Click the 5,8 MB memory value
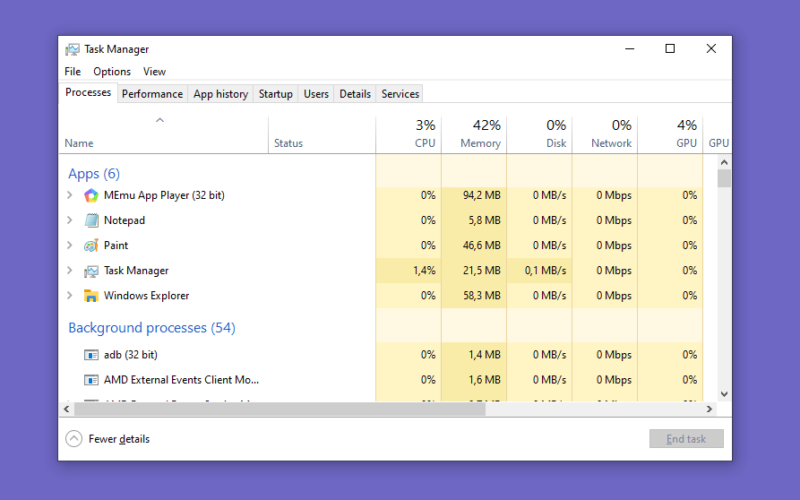Image resolution: width=800 pixels, height=500 pixels. (x=484, y=220)
